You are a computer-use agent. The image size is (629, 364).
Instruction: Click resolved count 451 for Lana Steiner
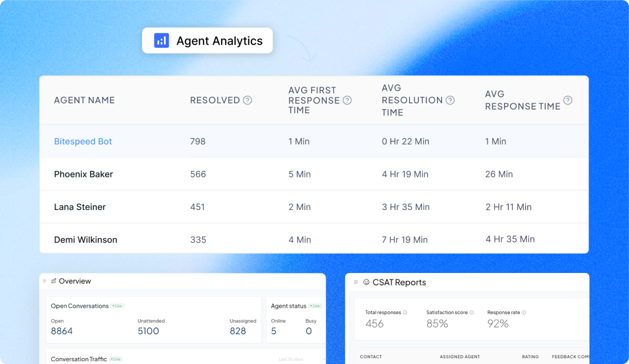click(197, 207)
